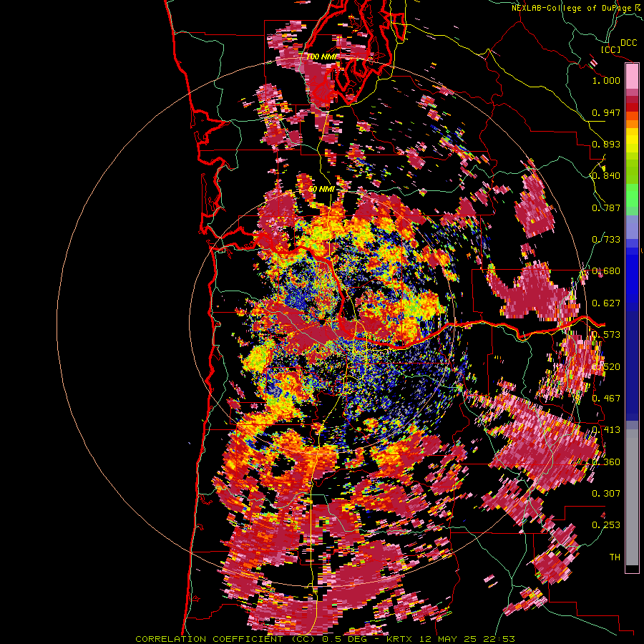Click the KRTX station identifier in the caption

(401, 639)
